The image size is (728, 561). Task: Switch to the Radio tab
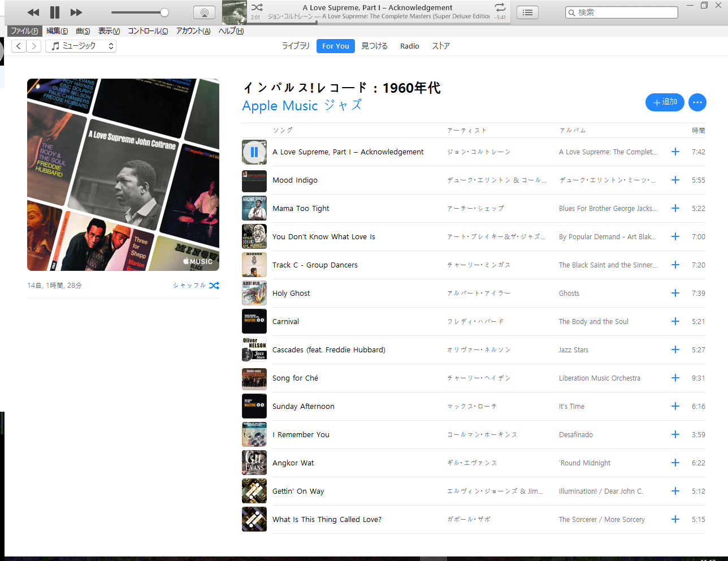pyautogui.click(x=410, y=46)
